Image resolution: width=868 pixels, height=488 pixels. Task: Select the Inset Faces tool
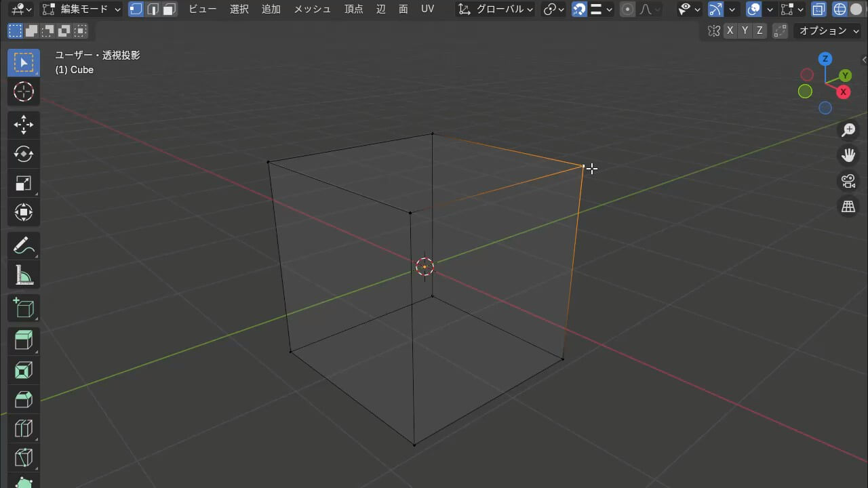(x=24, y=370)
